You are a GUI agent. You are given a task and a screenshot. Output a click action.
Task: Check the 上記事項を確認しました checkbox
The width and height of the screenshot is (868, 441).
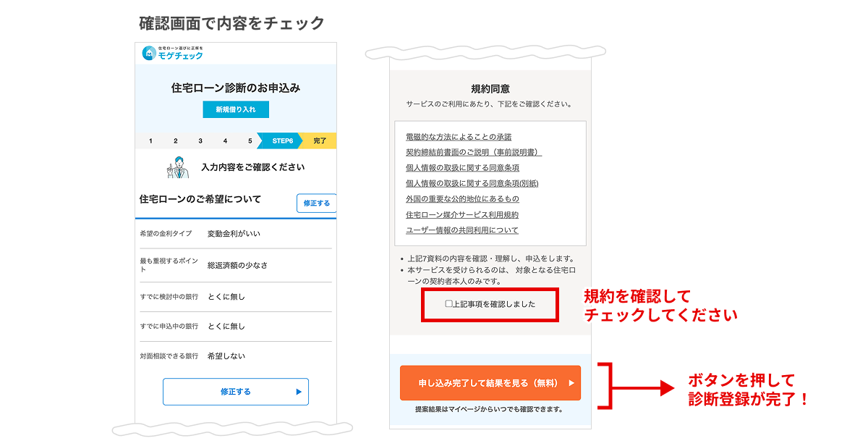click(x=448, y=304)
